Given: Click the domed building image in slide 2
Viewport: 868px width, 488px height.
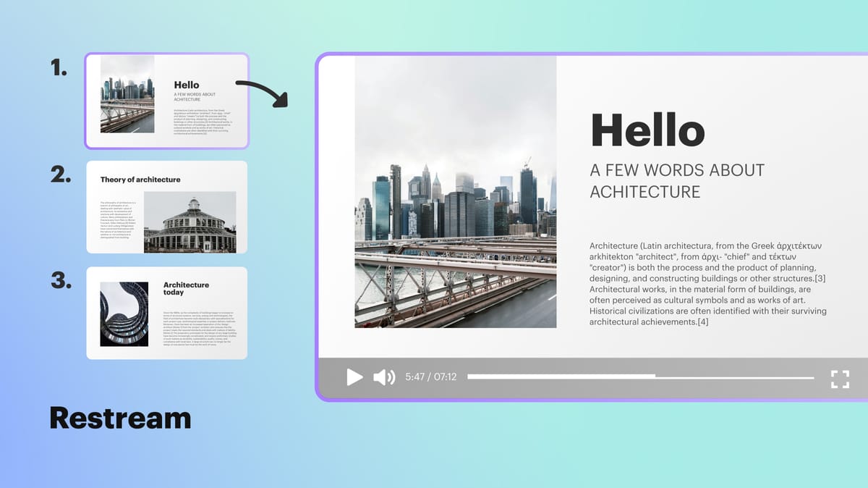Looking at the screenshot, I should click(190, 222).
